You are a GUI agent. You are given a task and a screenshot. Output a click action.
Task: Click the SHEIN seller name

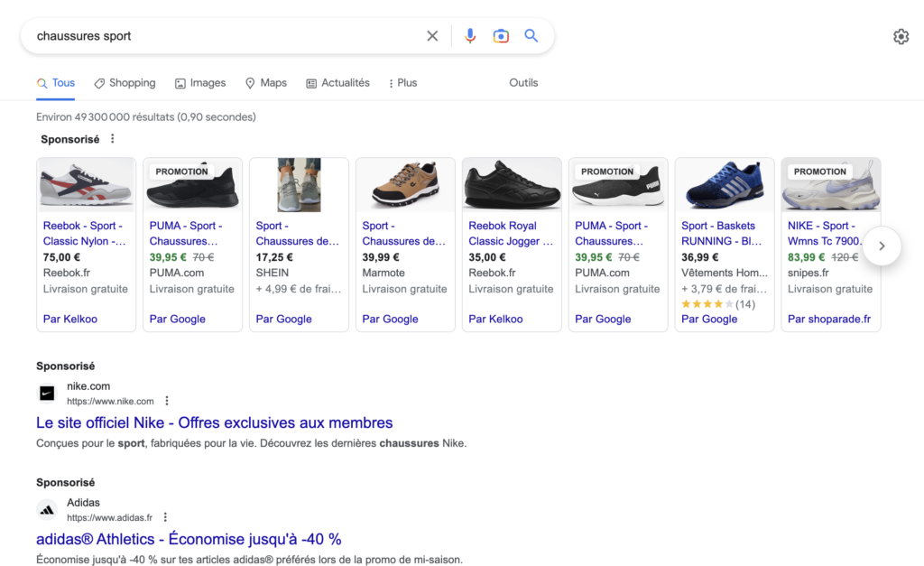pos(273,273)
